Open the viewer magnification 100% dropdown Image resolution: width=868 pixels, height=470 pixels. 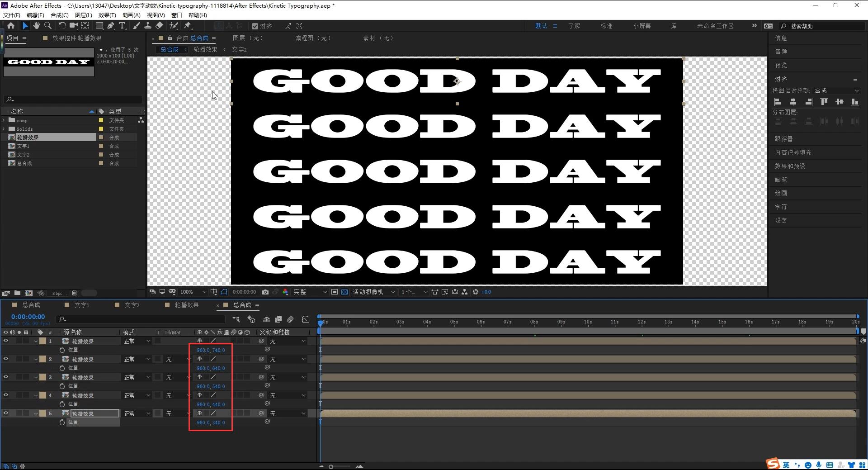(193, 292)
